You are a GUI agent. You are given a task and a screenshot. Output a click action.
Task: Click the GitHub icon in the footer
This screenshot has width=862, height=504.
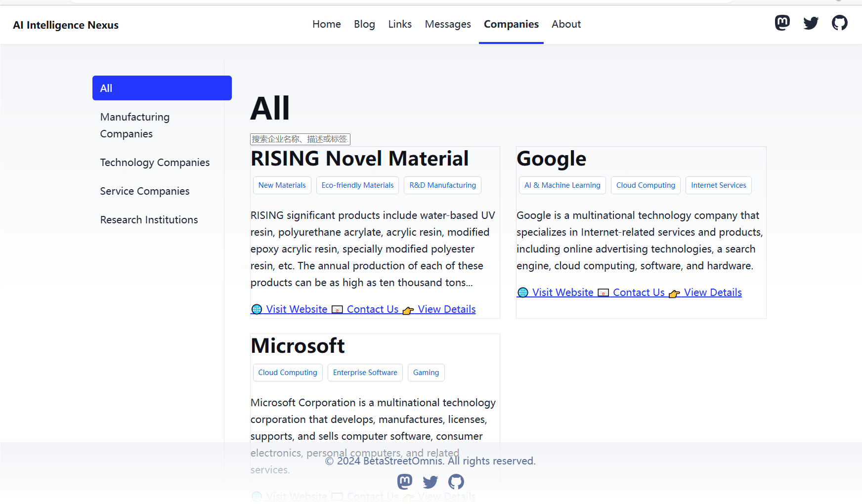point(456,481)
